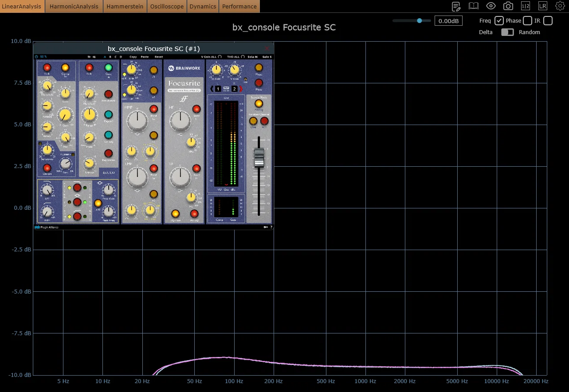Viewport: 569px width, 392px height.
Task: Toggle the channel Mute button
Action: click(259, 82)
